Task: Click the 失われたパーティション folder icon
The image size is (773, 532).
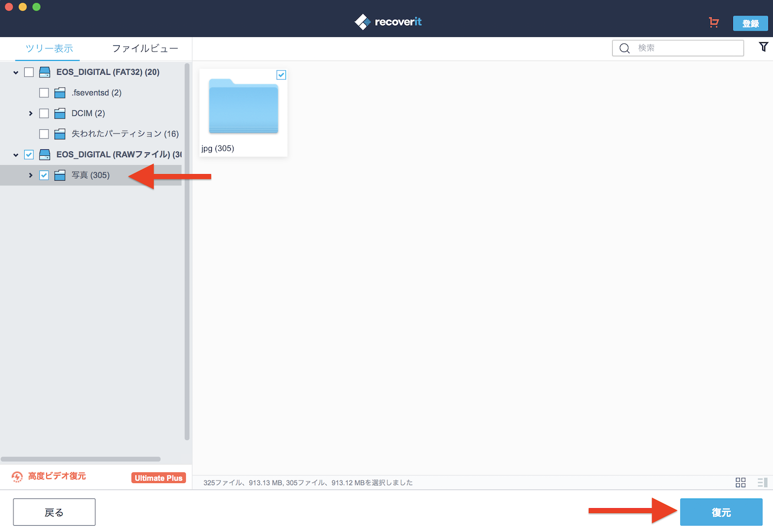Action: [x=60, y=134]
